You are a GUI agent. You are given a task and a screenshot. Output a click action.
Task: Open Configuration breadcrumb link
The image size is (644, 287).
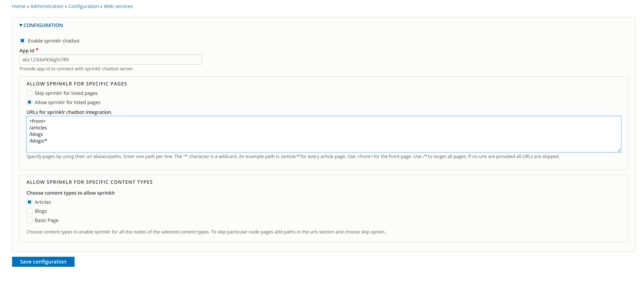click(x=84, y=6)
